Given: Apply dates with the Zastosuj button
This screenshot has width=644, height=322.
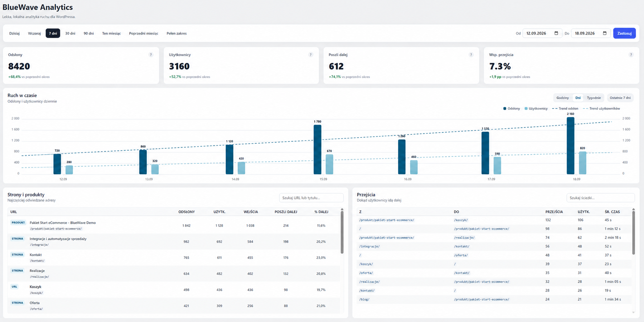Looking at the screenshot, I should click(624, 33).
